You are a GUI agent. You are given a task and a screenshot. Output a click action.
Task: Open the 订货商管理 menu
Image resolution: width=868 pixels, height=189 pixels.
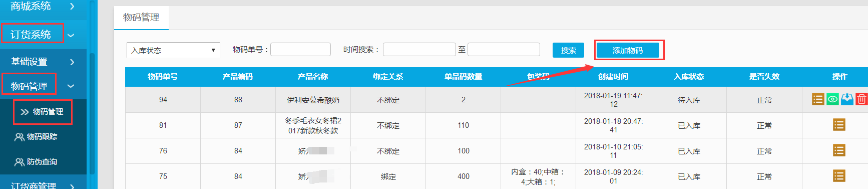pos(34,185)
